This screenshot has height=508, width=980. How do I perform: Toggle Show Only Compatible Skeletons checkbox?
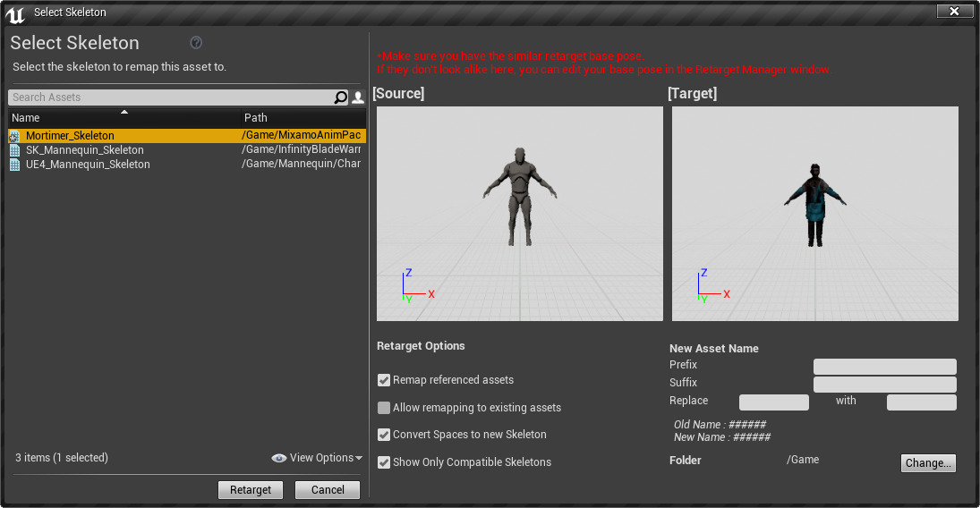pos(384,462)
